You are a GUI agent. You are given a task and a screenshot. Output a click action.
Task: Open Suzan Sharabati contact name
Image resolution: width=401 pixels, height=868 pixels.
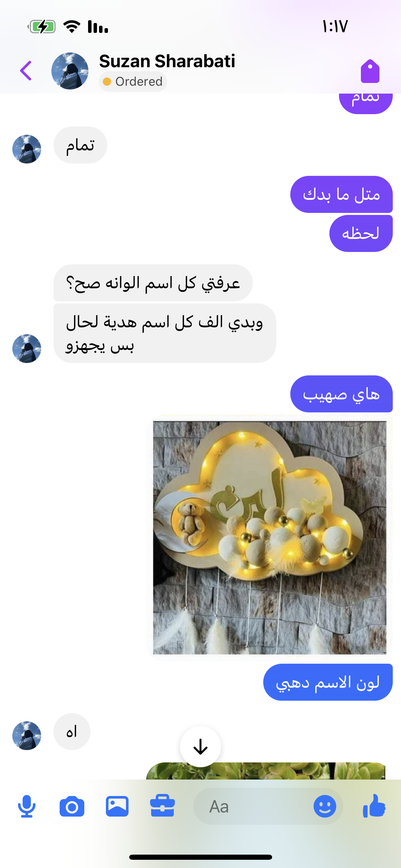[167, 61]
